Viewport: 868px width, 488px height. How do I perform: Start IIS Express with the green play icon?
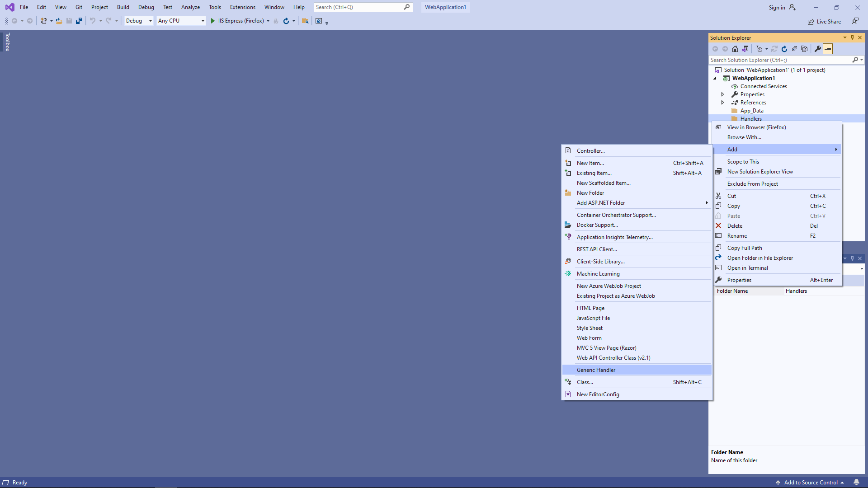[x=213, y=21]
